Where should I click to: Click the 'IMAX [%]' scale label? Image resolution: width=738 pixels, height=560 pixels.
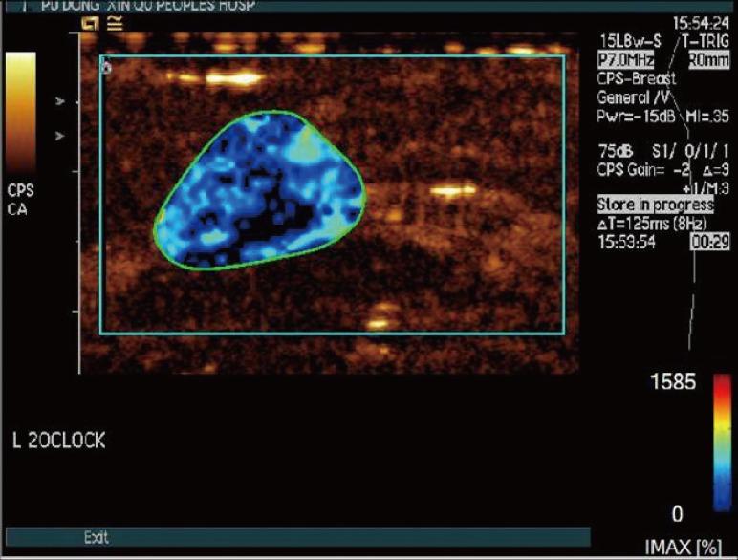[x=683, y=548]
